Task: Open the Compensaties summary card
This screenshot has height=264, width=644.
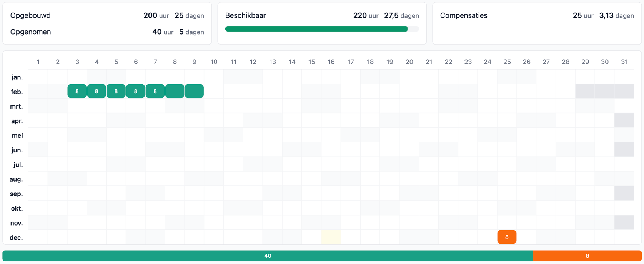Action: 537,23
